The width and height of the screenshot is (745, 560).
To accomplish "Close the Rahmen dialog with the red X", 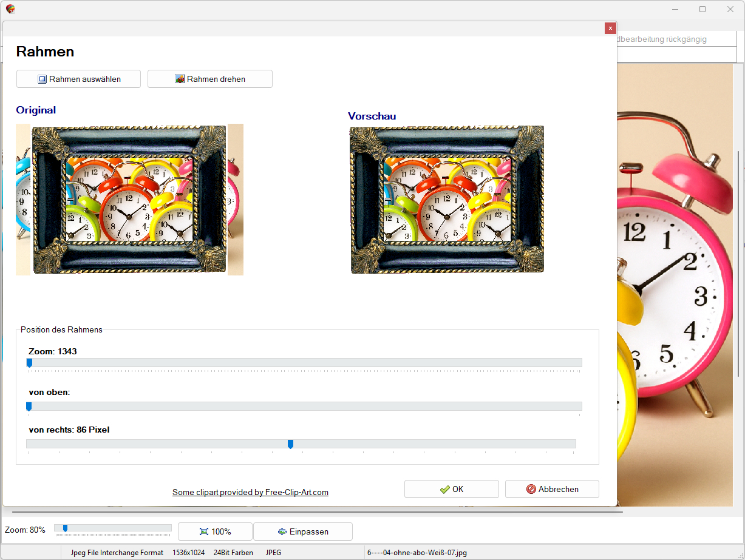I will tap(610, 29).
